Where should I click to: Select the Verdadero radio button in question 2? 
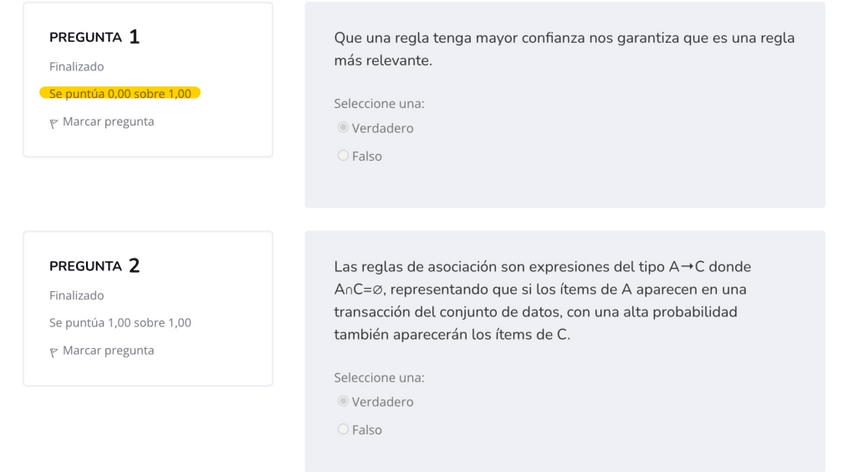coord(343,401)
